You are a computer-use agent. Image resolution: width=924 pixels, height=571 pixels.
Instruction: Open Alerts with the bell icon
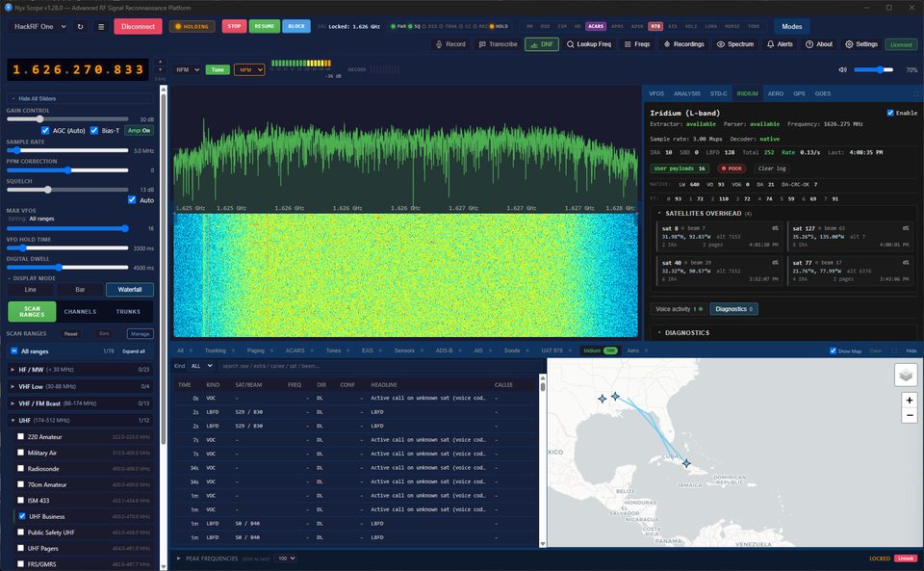tap(780, 44)
